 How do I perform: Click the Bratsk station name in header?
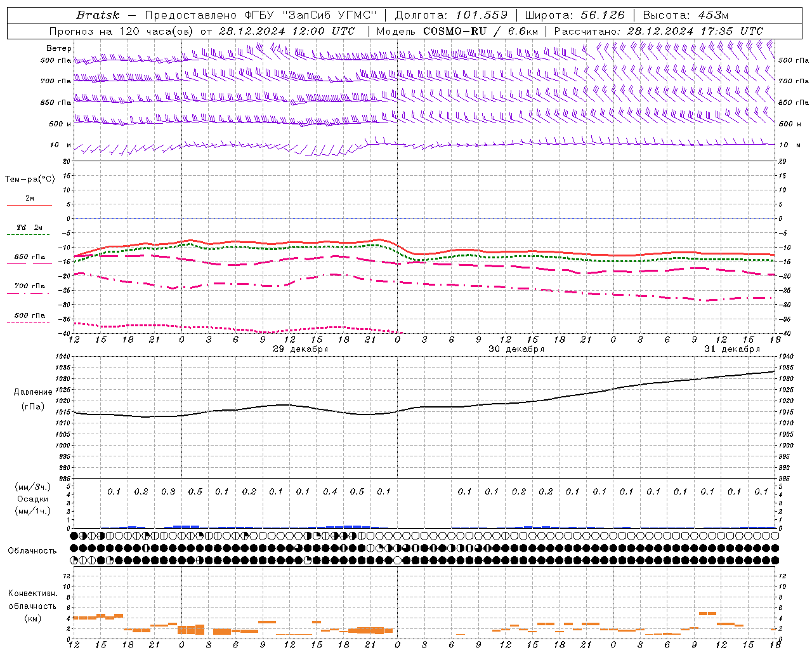[x=98, y=15]
